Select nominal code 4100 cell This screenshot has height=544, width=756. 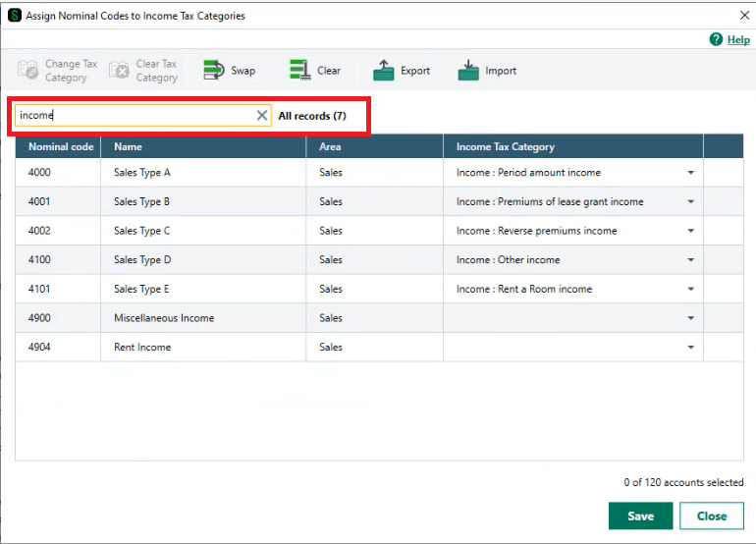click(x=58, y=260)
